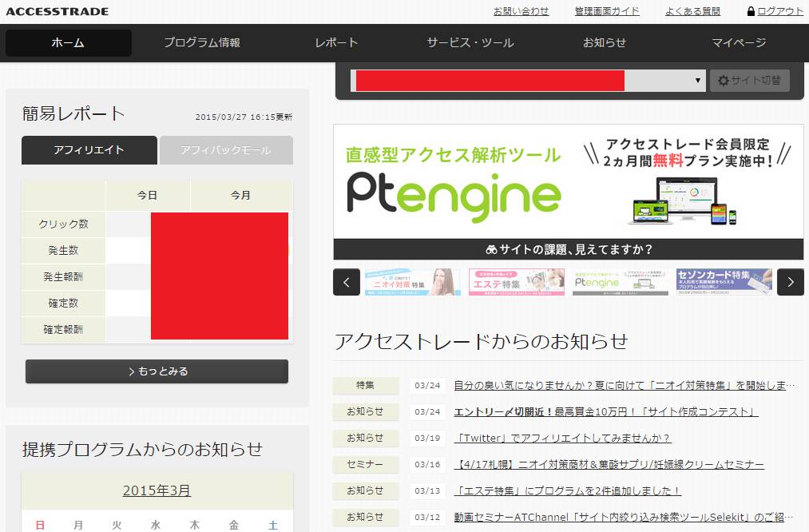Open the サービス・ツール menu
The height and width of the screenshot is (532, 809).
pos(470,43)
